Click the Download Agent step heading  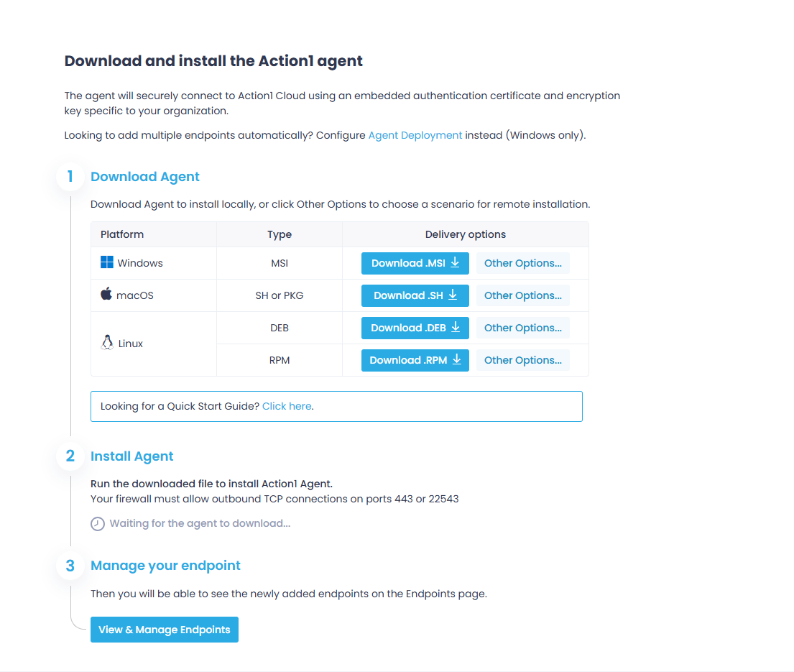[145, 177]
